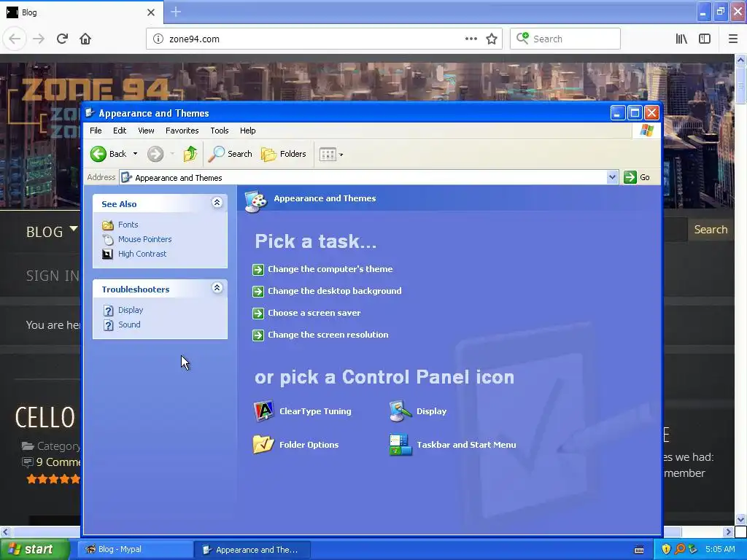
Task: Click the Mouse Pointers icon
Action: coord(108,239)
